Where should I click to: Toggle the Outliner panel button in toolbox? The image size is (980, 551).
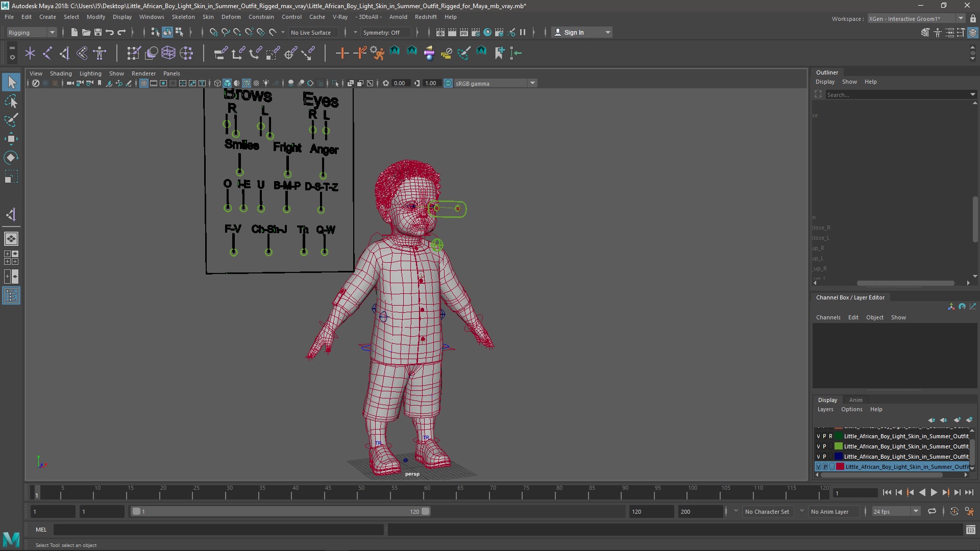click(11, 296)
